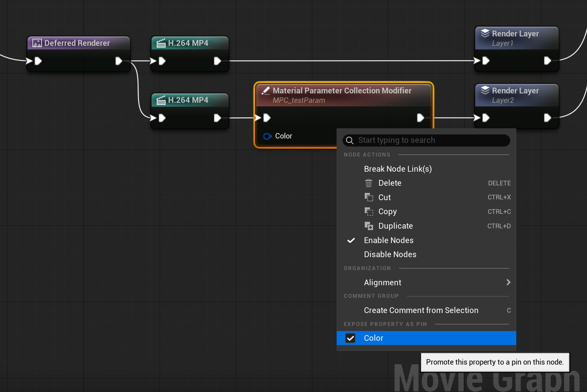Click the Render Layer Layer2 stack icon
This screenshot has height=392, width=587.
485,91
